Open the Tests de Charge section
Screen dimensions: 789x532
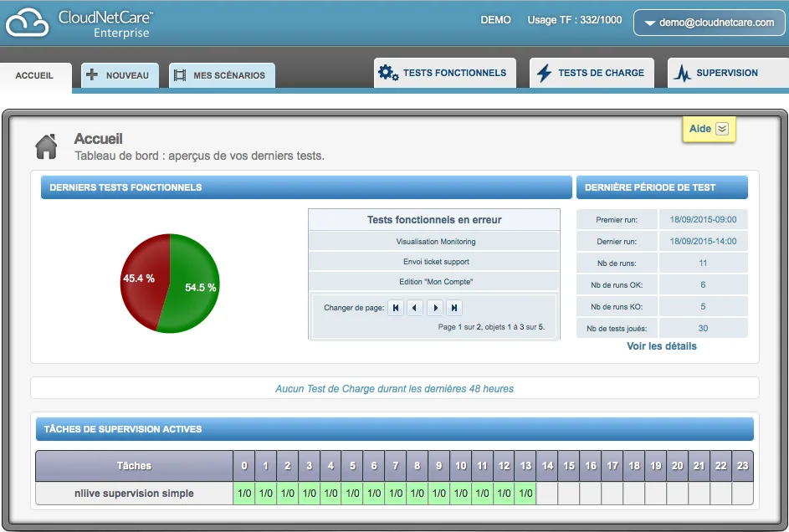(592, 73)
